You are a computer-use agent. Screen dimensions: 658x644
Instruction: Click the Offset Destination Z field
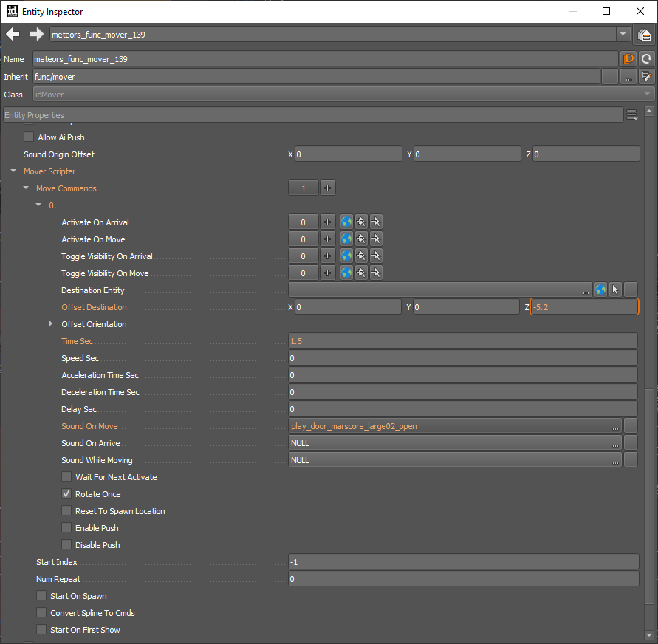pyautogui.click(x=585, y=307)
